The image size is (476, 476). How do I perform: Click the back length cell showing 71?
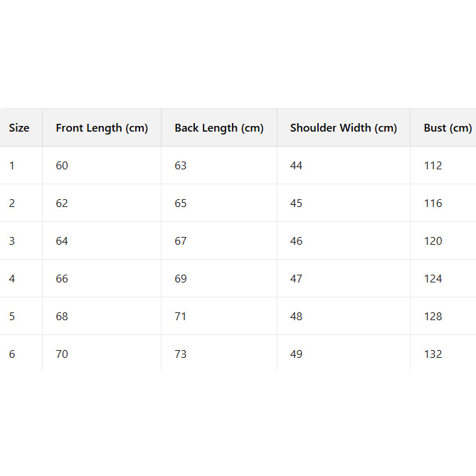tap(181, 317)
